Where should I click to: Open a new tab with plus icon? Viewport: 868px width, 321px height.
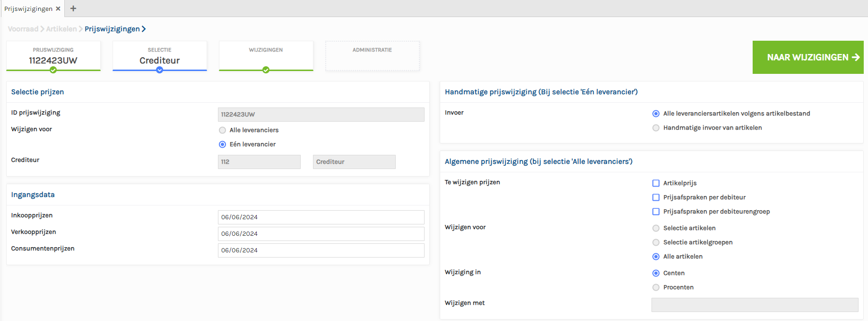point(73,9)
